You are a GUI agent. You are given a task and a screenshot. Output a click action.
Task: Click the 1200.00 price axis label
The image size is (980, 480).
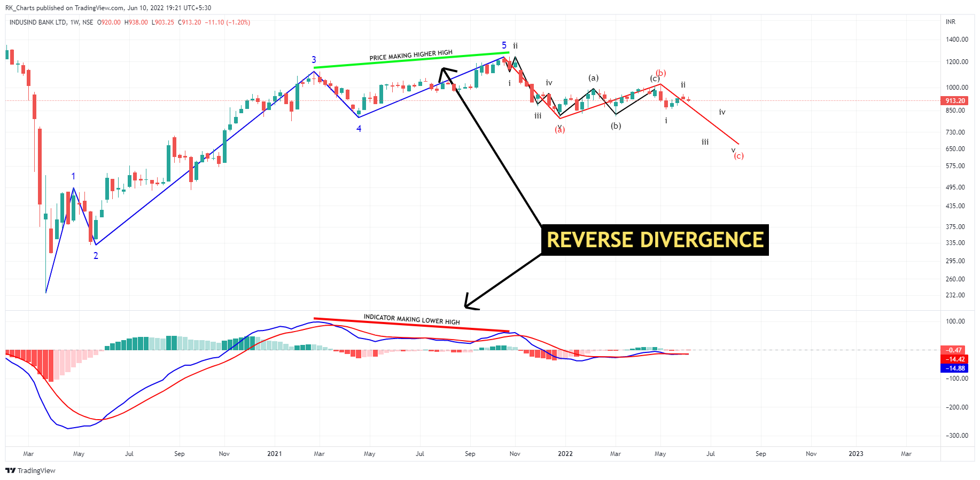coord(956,62)
